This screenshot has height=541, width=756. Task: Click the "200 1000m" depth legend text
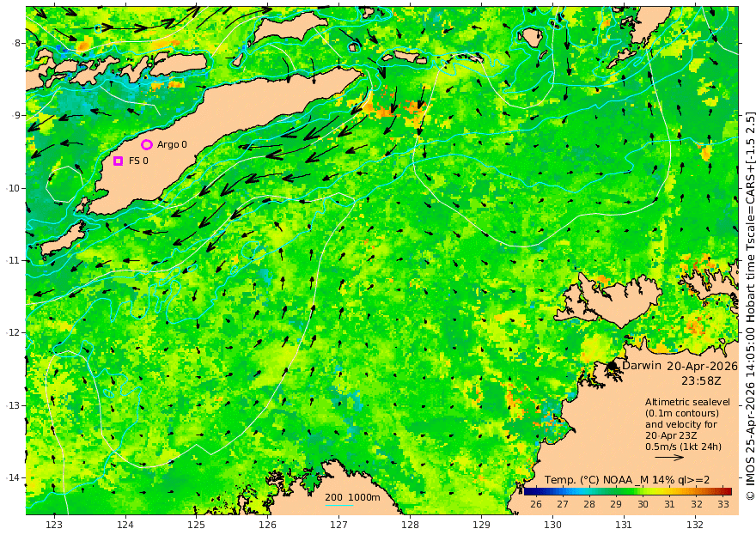pos(352,497)
